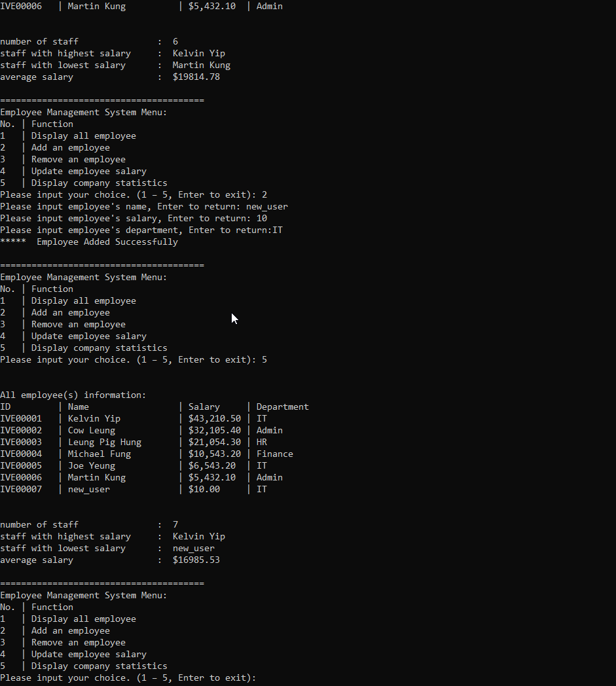The image size is (616, 686).
Task: Click the Joe Yeung name entry
Action: click(x=92, y=466)
